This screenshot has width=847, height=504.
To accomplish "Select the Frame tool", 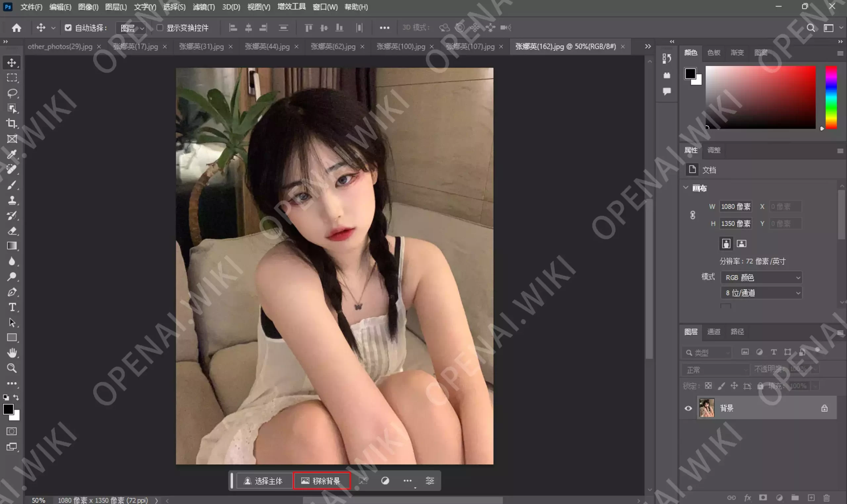I will tap(12, 139).
